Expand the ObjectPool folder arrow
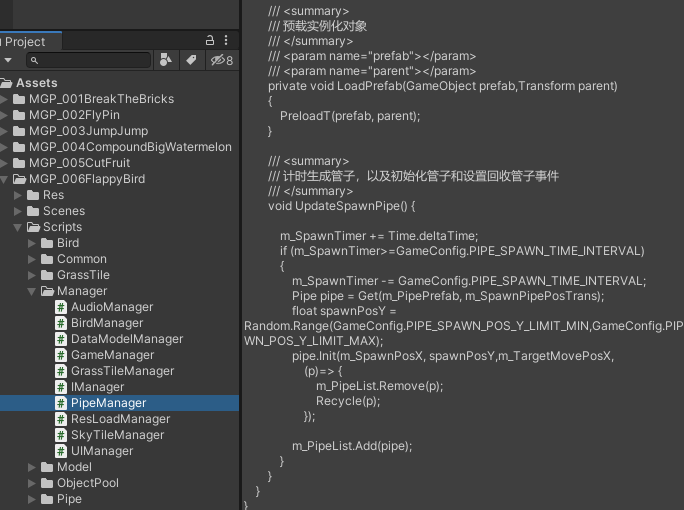 [x=32, y=483]
